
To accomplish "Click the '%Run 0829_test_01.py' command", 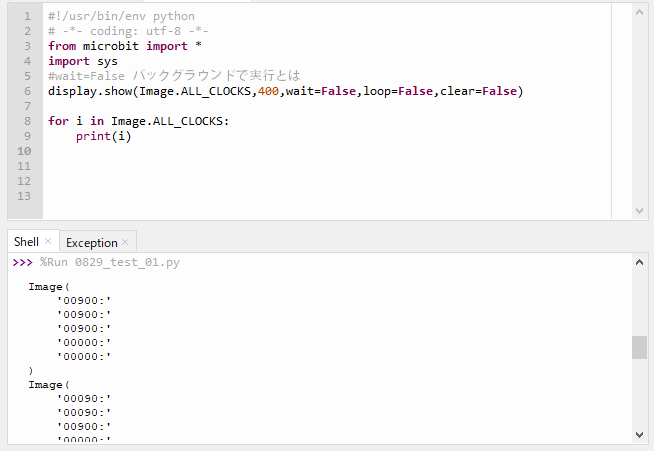I will [110, 262].
